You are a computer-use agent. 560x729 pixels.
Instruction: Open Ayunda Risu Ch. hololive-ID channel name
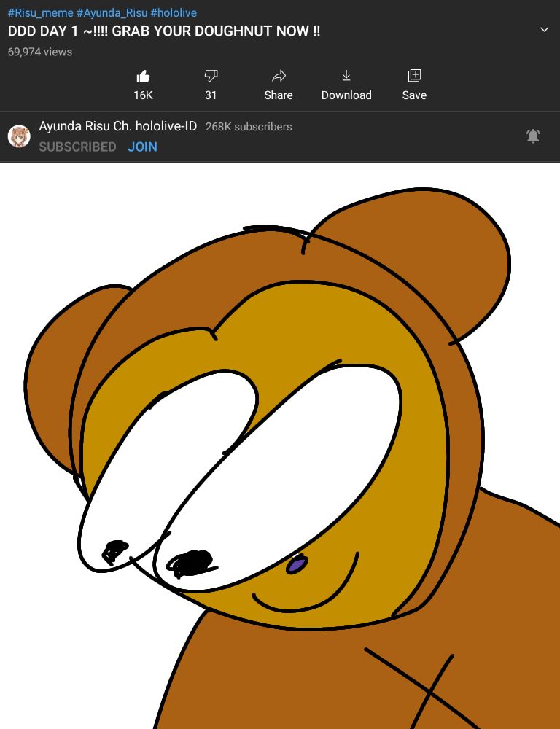point(118,126)
